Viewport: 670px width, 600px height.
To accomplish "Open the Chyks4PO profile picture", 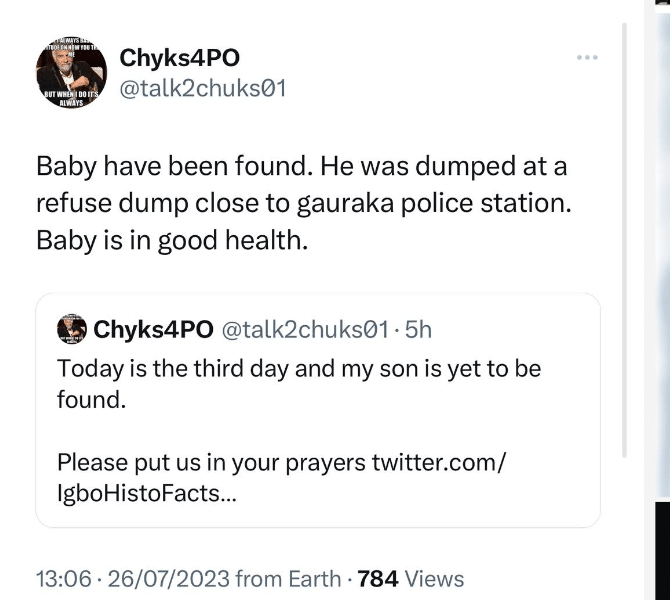I will 72,73.
